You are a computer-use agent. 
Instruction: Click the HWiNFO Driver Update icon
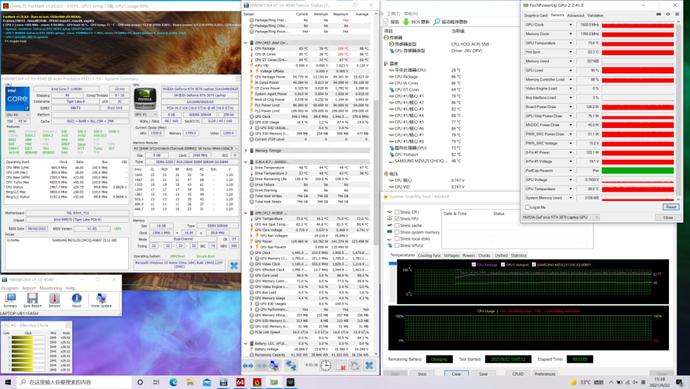pos(101,300)
